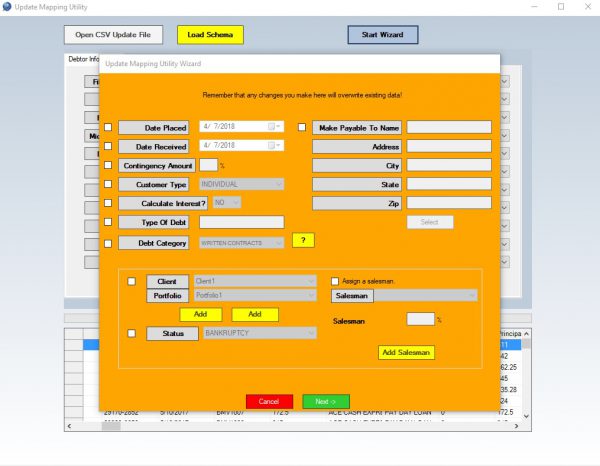This screenshot has height=466, width=600.
Task: Click the City input field
Action: [x=449, y=165]
